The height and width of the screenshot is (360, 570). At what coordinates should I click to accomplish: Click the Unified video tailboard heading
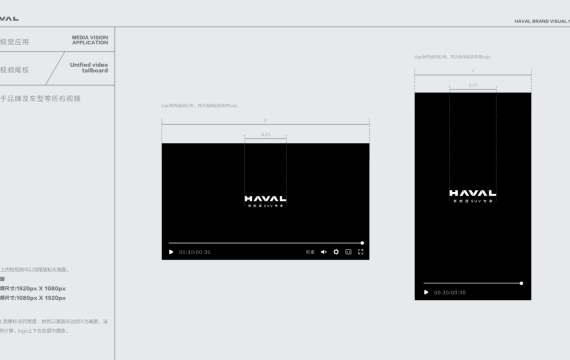89,68
